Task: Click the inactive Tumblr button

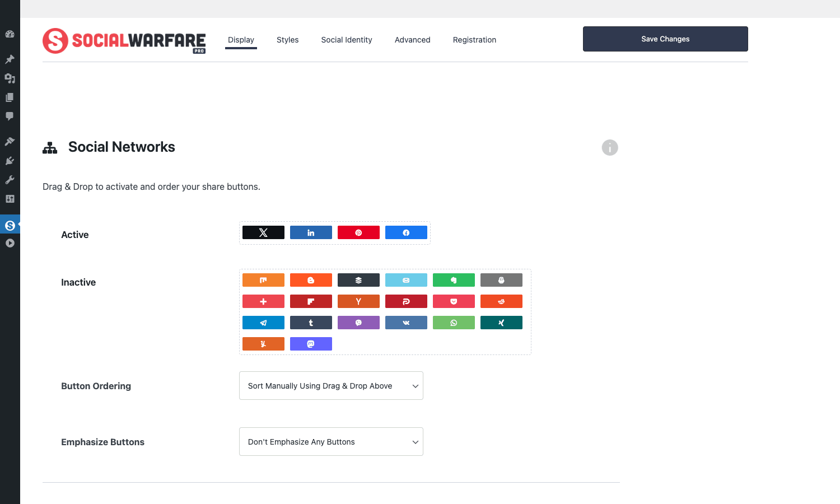Action: [x=311, y=323]
